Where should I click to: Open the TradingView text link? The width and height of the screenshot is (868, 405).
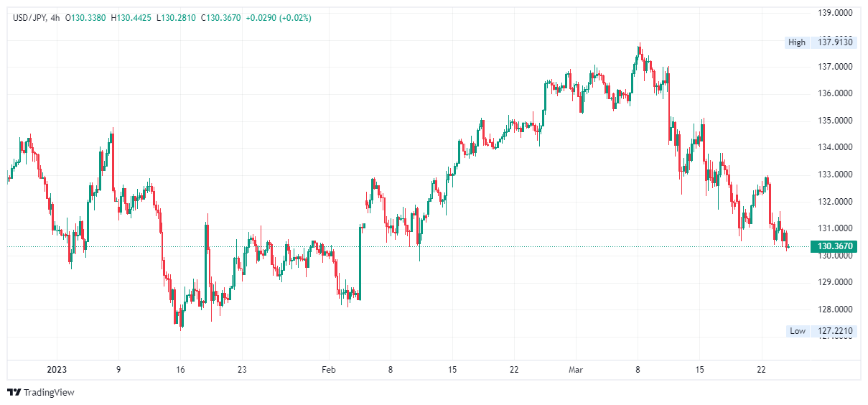pyautogui.click(x=49, y=393)
